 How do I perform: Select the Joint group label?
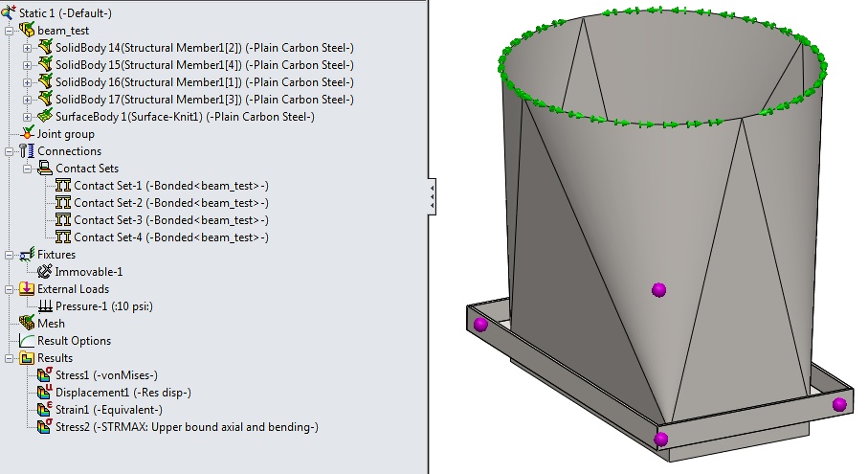(x=65, y=134)
